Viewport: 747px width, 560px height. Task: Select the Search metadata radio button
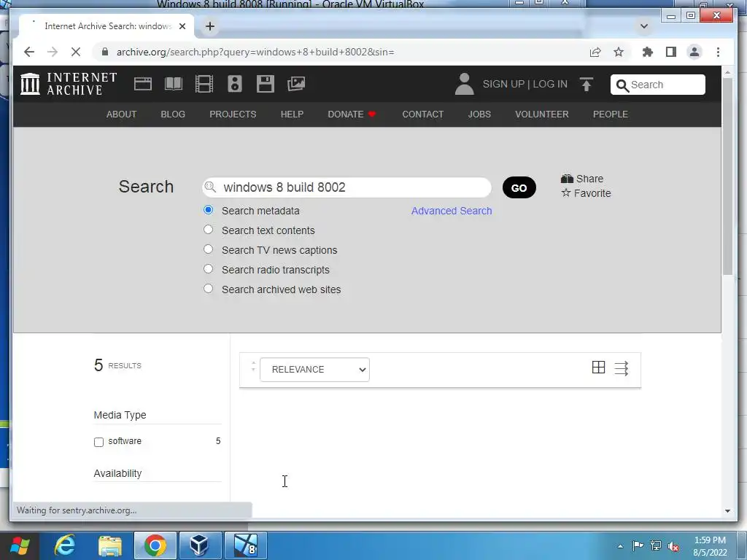tap(208, 210)
